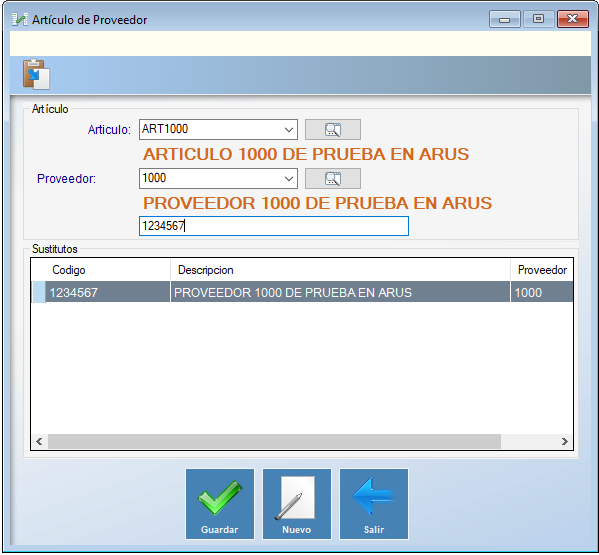
Task: Click the Proveedor cell showing 1000
Action: tap(542, 292)
